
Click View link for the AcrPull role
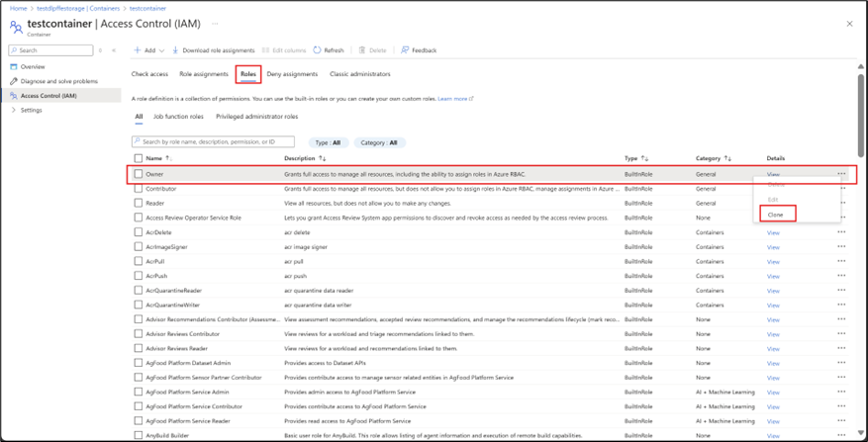[x=773, y=262]
